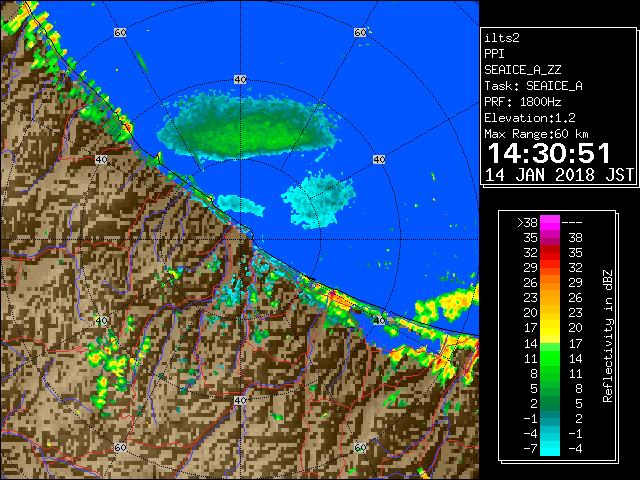Click the '-7' legend value
The image size is (640, 480).
(530, 449)
